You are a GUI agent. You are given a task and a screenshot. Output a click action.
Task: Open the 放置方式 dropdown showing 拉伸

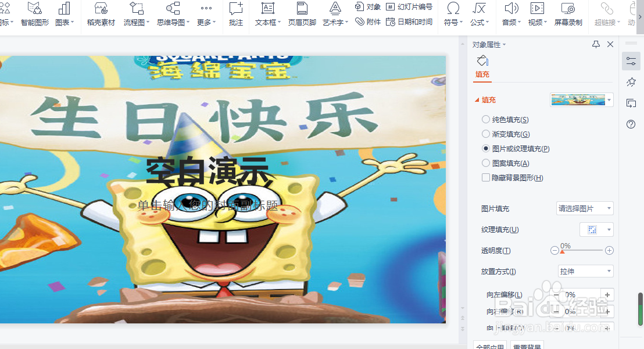pos(585,271)
